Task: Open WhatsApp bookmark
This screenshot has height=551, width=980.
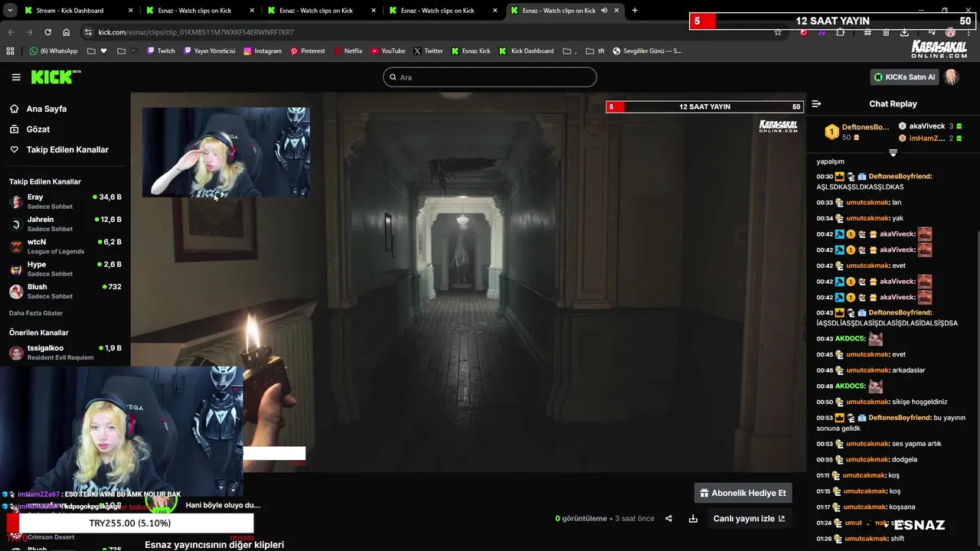Action: 54,51
